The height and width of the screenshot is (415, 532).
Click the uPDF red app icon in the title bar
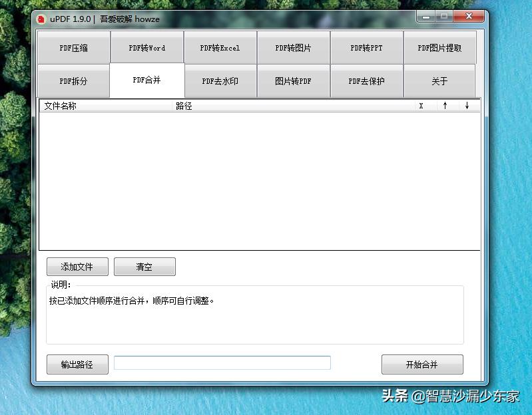pyautogui.click(x=41, y=19)
